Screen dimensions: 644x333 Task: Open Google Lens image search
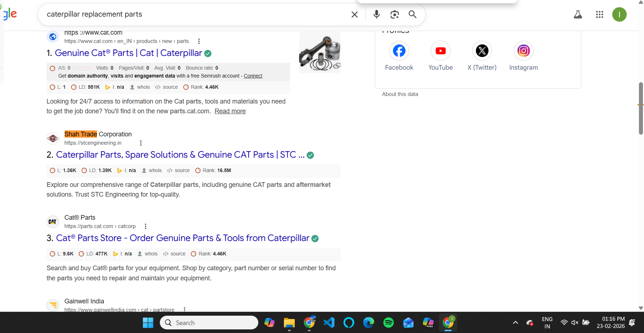coord(394,14)
